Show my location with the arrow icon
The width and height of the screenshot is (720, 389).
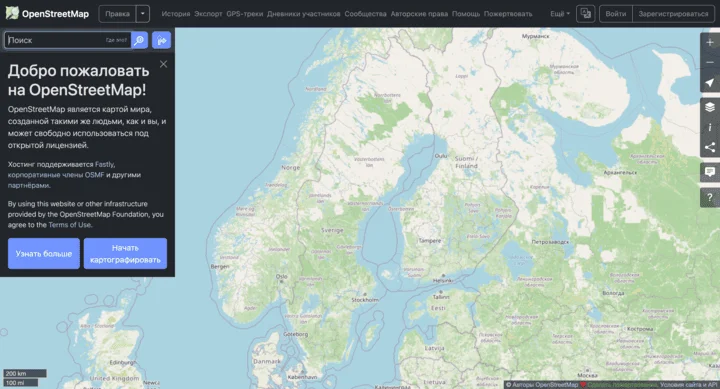click(710, 82)
